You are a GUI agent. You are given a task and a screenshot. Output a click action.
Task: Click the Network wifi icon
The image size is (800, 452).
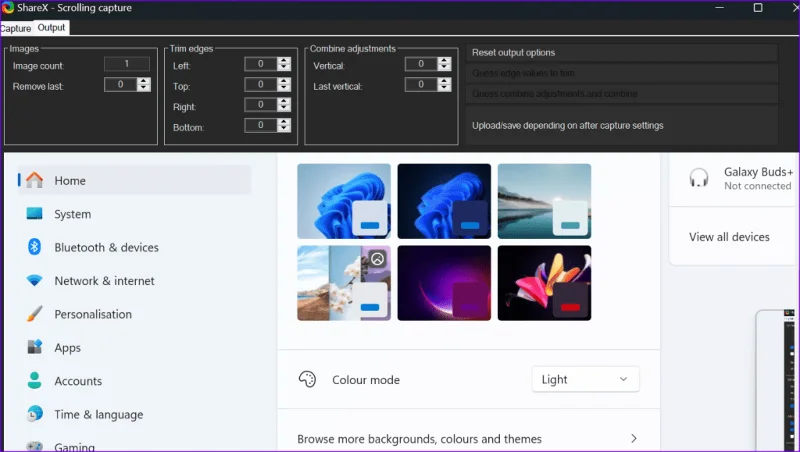pyautogui.click(x=34, y=281)
